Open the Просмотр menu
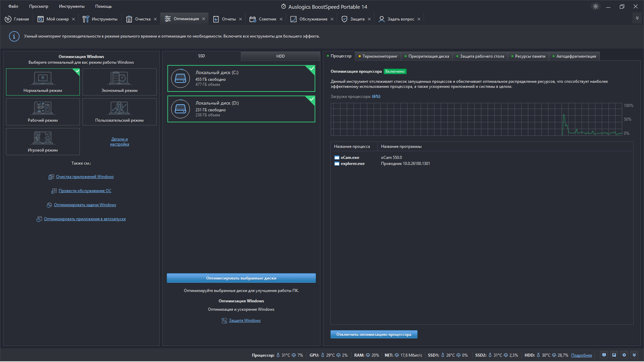The image size is (644, 362). [x=39, y=6]
